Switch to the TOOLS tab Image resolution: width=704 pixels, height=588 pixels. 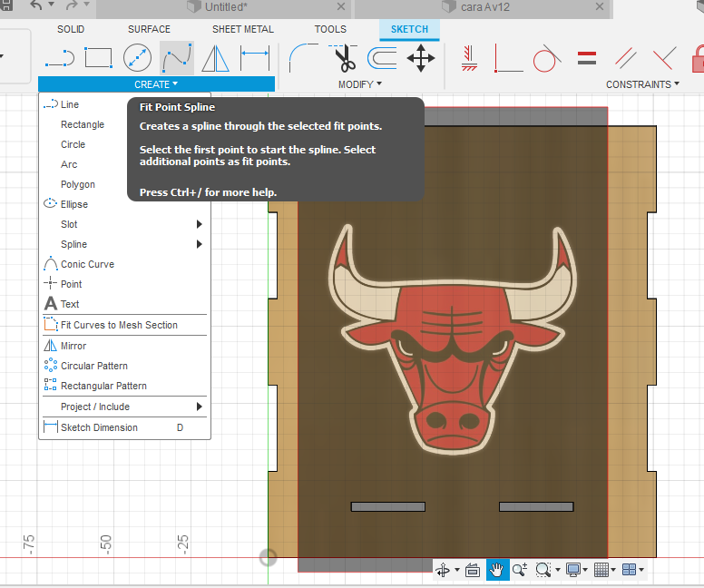[x=330, y=29]
